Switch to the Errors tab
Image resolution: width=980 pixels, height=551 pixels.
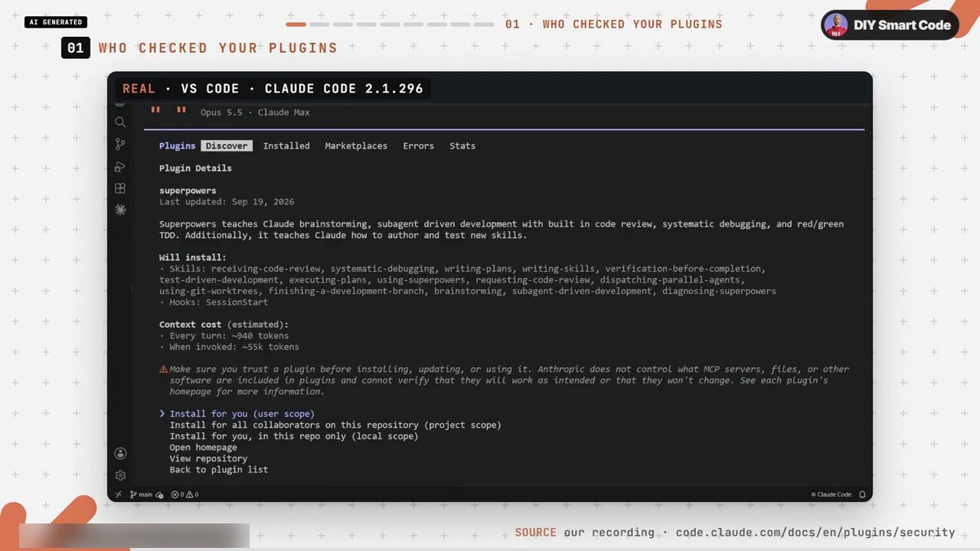point(418,145)
